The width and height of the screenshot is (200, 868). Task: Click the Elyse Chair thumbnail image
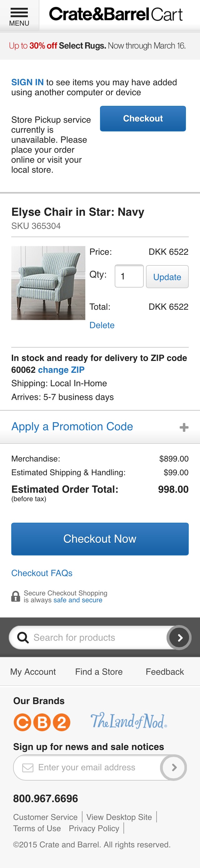(47, 283)
